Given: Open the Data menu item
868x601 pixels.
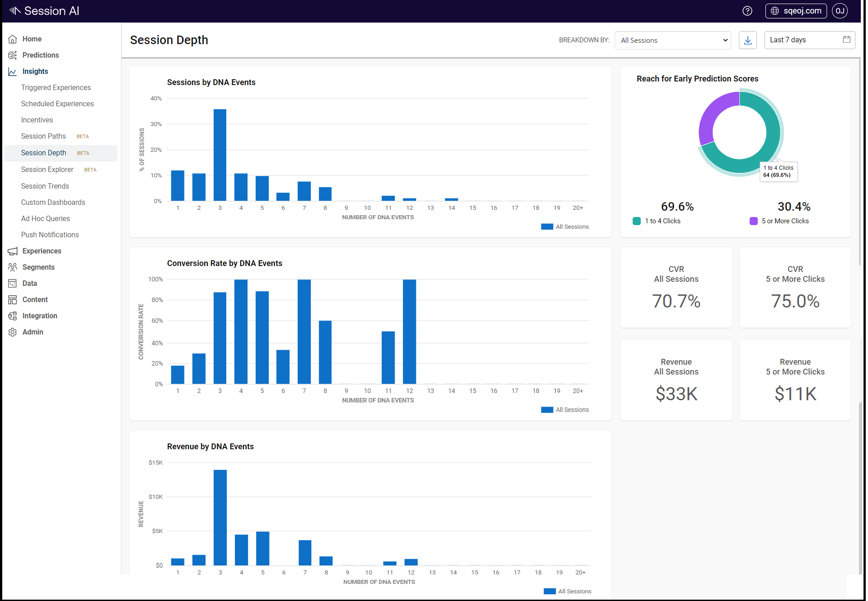Looking at the screenshot, I should click(x=30, y=284).
